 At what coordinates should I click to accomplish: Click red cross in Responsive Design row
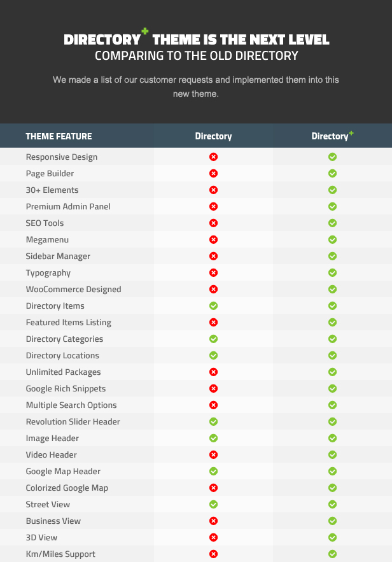pyautogui.click(x=214, y=157)
